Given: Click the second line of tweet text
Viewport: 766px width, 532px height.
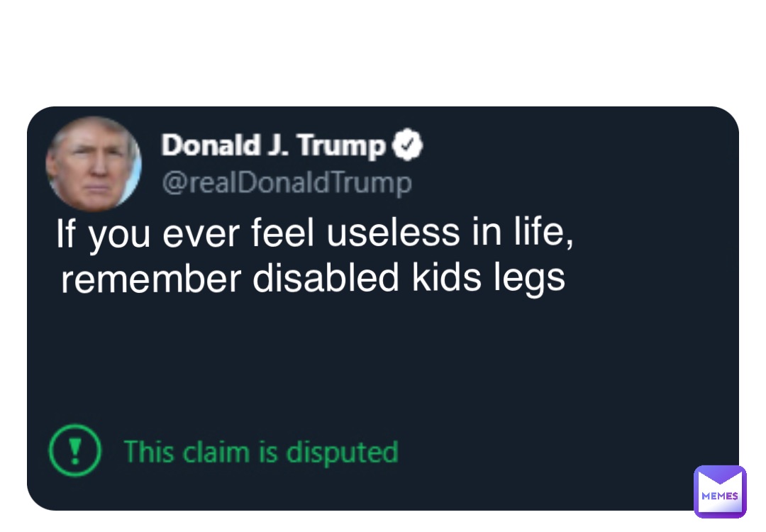Looking at the screenshot, I should [x=313, y=278].
